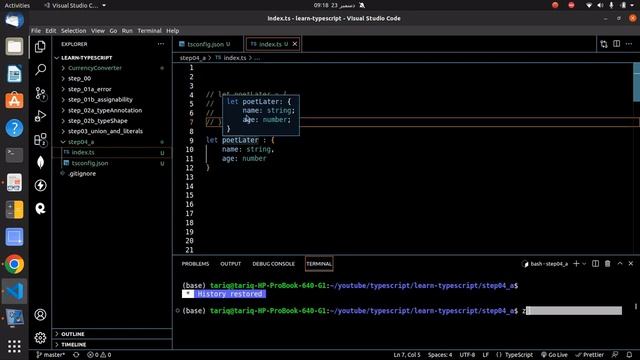The height and width of the screenshot is (360, 640).
Task: Open the Help menu
Action: pos(173,31)
